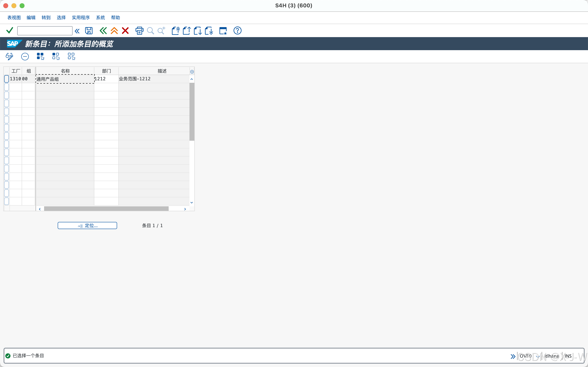Click the red Cancel X icon
The image size is (588, 367).
125,31
